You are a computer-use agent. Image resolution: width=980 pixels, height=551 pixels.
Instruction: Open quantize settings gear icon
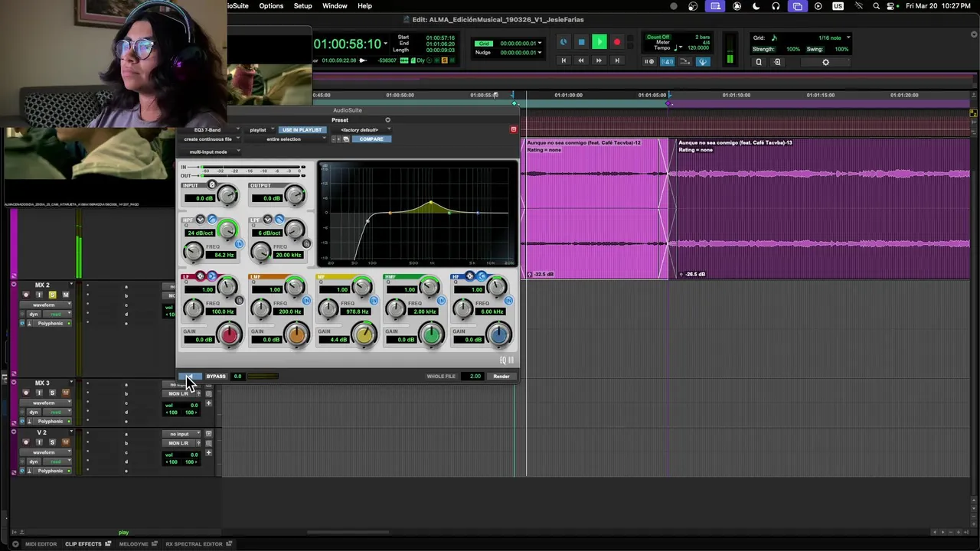pyautogui.click(x=825, y=62)
